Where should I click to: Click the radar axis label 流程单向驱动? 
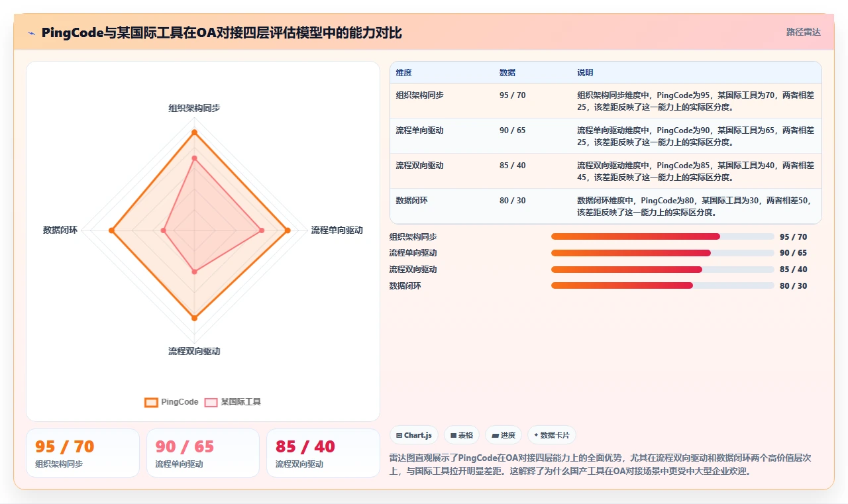click(337, 230)
